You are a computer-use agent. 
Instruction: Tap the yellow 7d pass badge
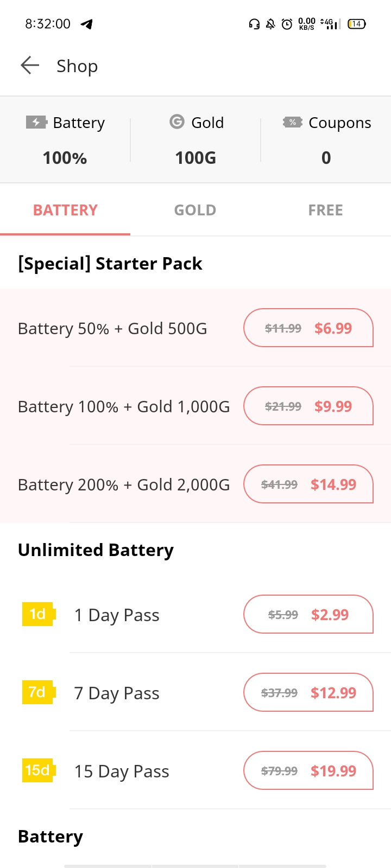point(38,692)
